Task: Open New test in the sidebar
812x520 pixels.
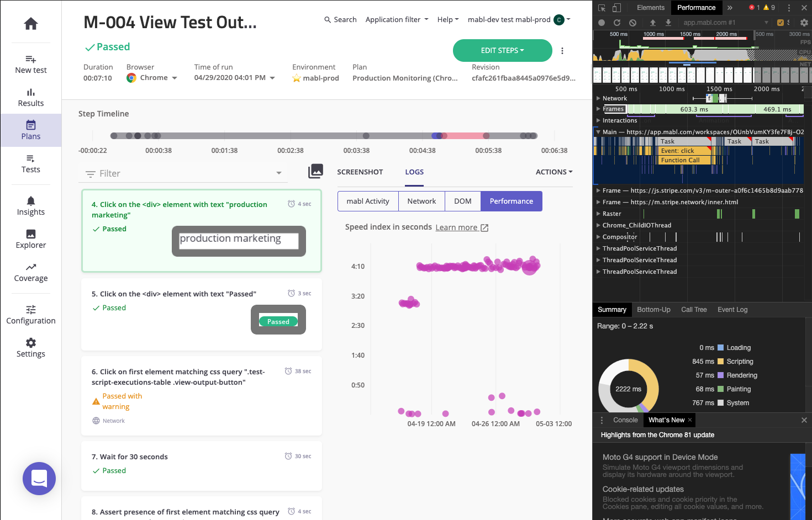Action: (x=31, y=65)
